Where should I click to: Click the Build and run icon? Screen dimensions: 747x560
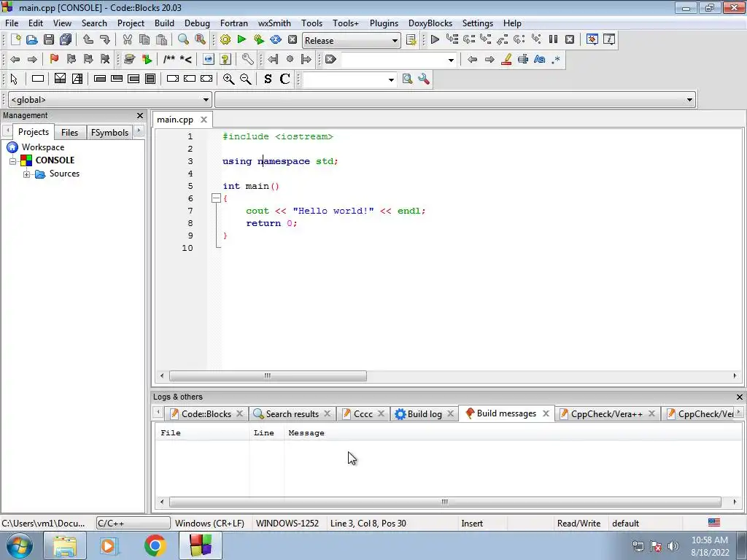pos(259,39)
